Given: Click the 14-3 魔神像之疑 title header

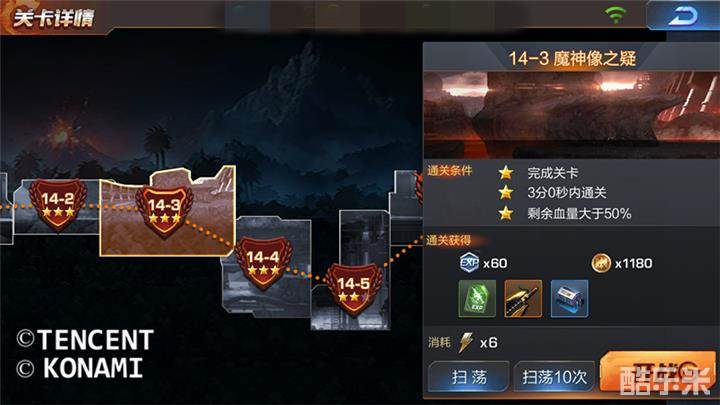Looking at the screenshot, I should [572, 58].
